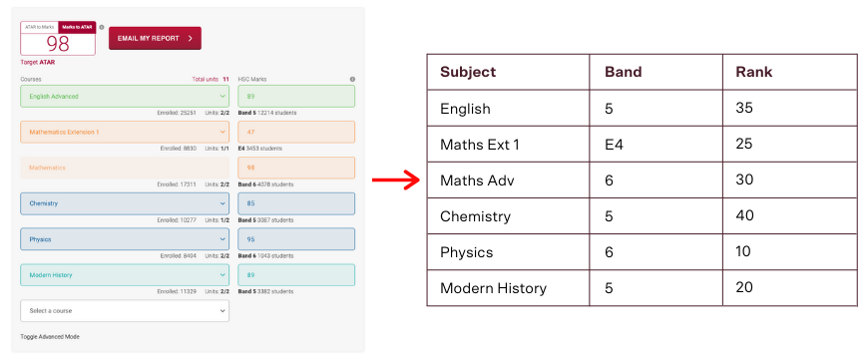Expand Mathematics Extension 1 course dropdown
The image size is (868, 359).
pyautogui.click(x=125, y=133)
